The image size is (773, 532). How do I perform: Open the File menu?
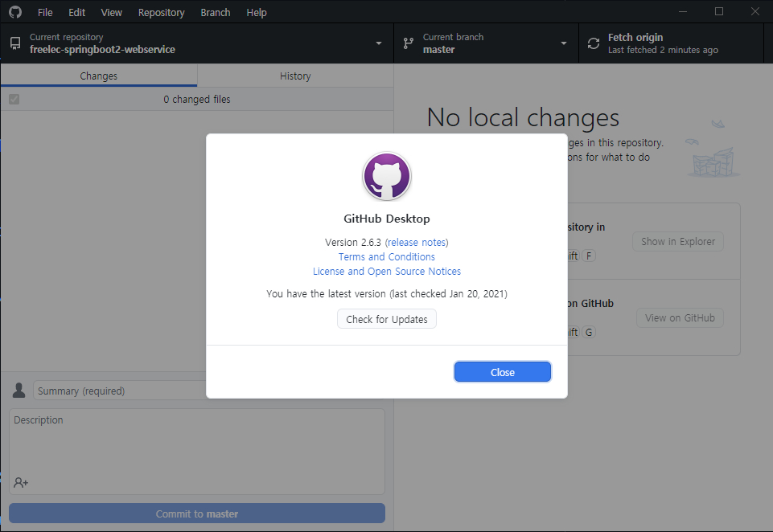point(45,12)
